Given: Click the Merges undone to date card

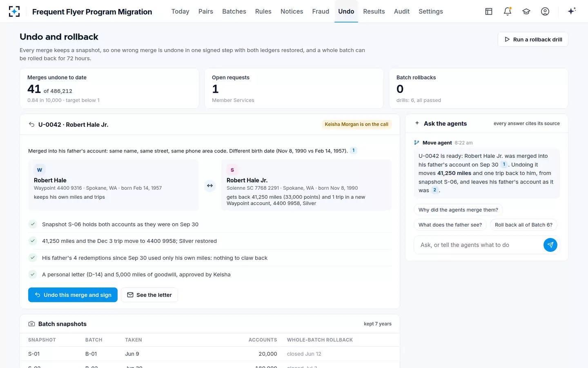Looking at the screenshot, I should pos(109,88).
